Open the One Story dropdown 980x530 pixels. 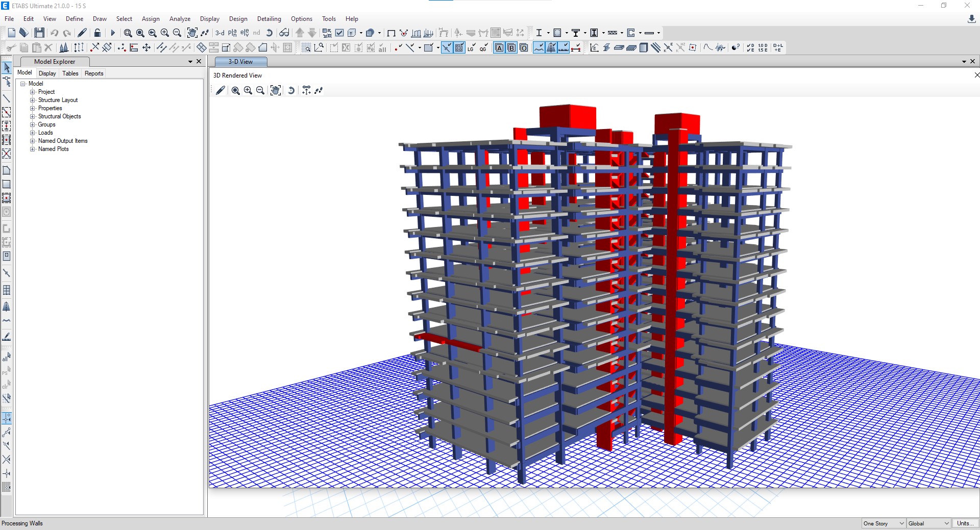pos(884,523)
